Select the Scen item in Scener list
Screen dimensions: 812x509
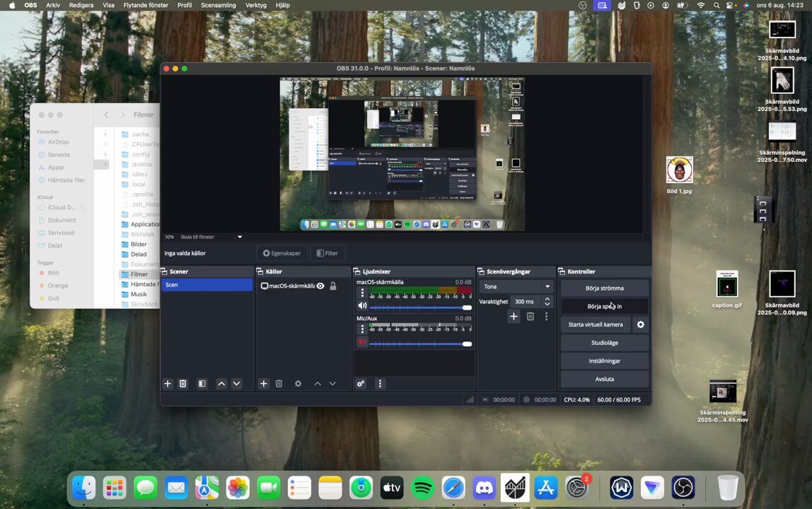(207, 285)
